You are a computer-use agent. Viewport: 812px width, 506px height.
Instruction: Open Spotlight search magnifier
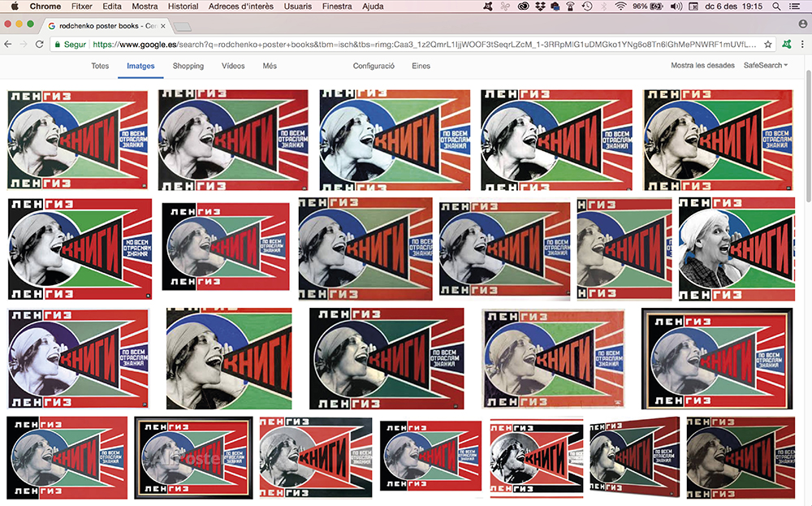pos(776,6)
